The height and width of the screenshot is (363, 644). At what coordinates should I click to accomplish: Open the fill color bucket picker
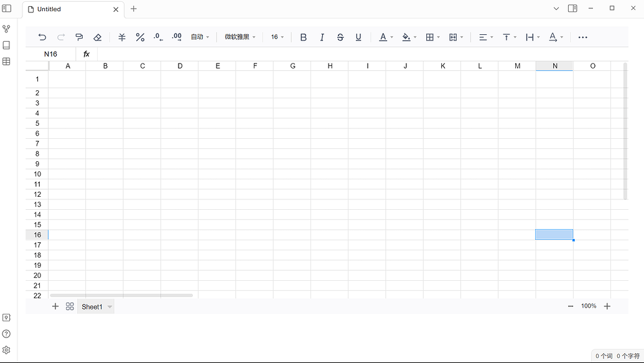coord(406,37)
